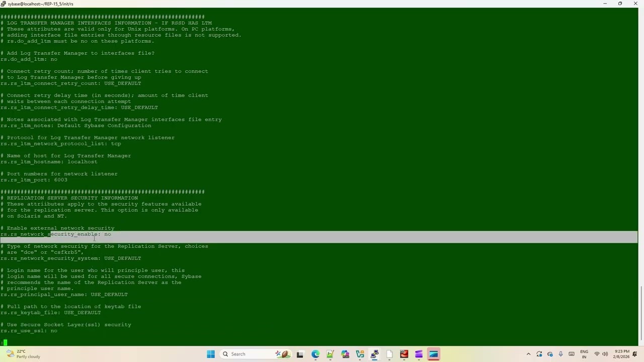Click the vi command prompt cursor at bottom

coord(5,343)
